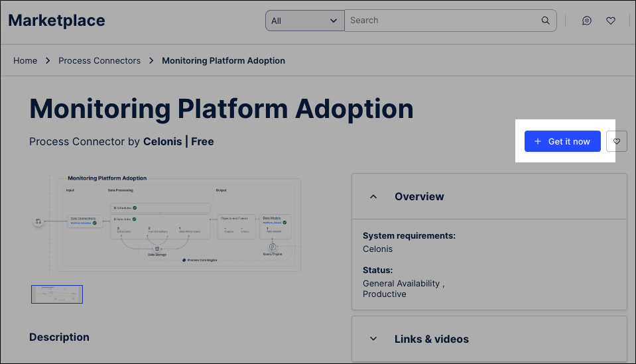Collapse the Overview section chevron

(373, 196)
